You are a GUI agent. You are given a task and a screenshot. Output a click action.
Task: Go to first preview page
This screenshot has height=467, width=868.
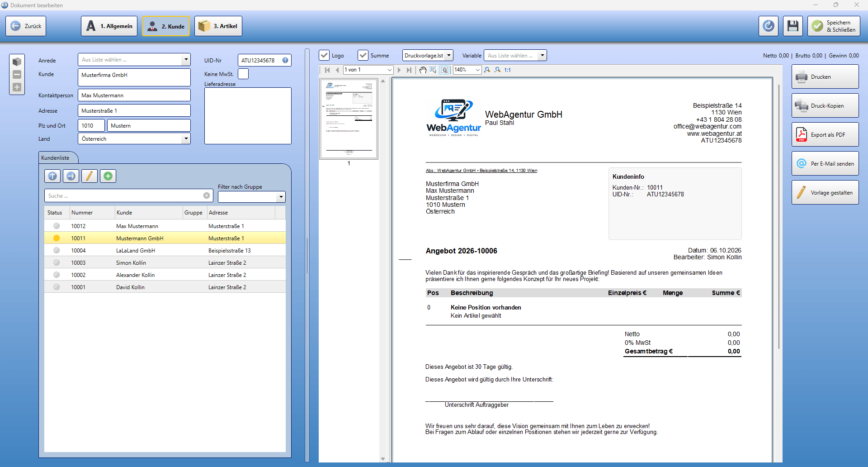click(x=327, y=70)
